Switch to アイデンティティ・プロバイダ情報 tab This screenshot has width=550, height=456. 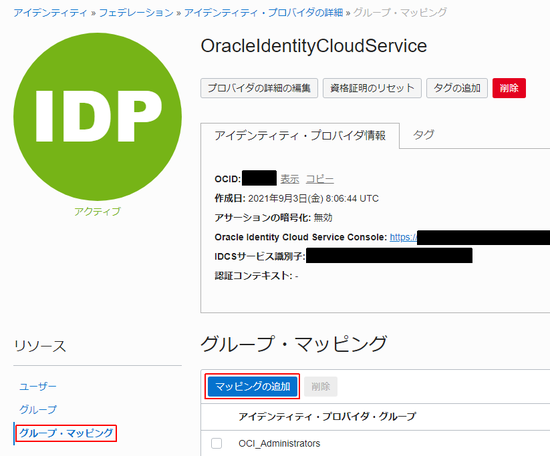(300, 135)
